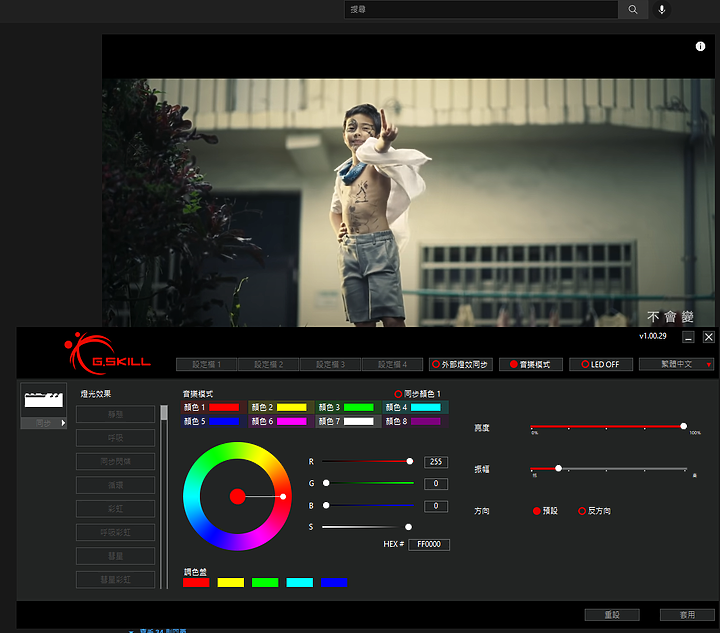This screenshot has width=720, height=633.
Task: Choose 彗星彩虹 lighting effect
Action: point(115,580)
